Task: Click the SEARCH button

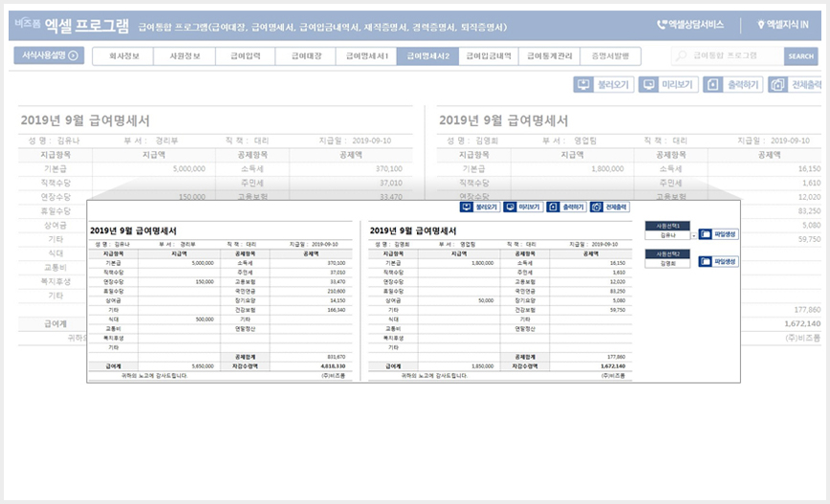Action: click(x=801, y=56)
